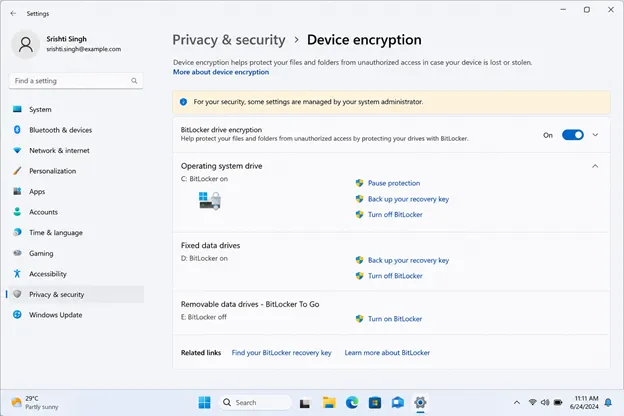Click the battery icon in the system tray
Image resolution: width=624 pixels, height=416 pixels.
(x=558, y=402)
